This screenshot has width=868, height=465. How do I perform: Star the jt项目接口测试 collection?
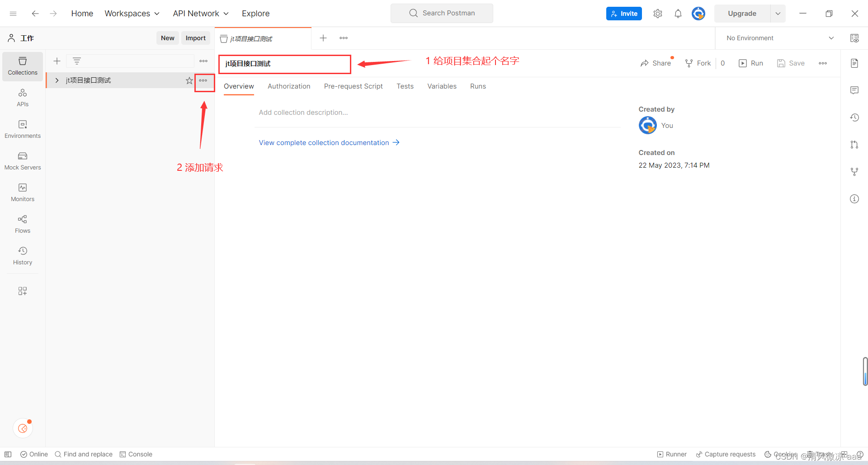[189, 80]
